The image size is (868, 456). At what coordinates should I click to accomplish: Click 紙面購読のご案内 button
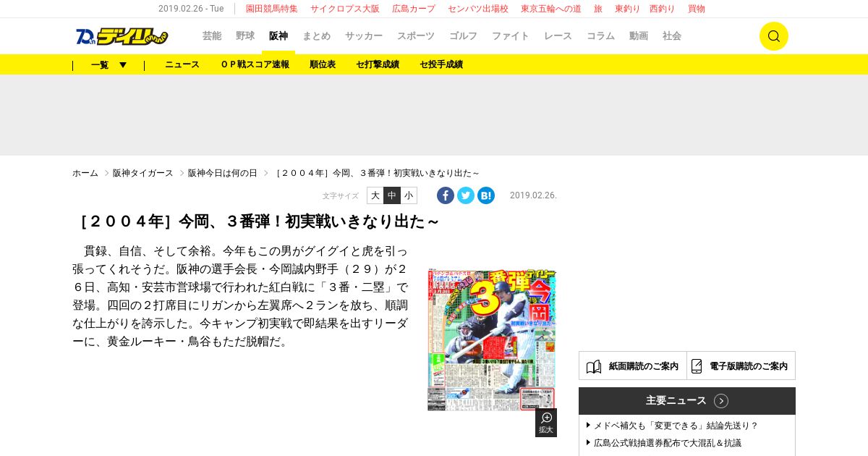tap(633, 366)
